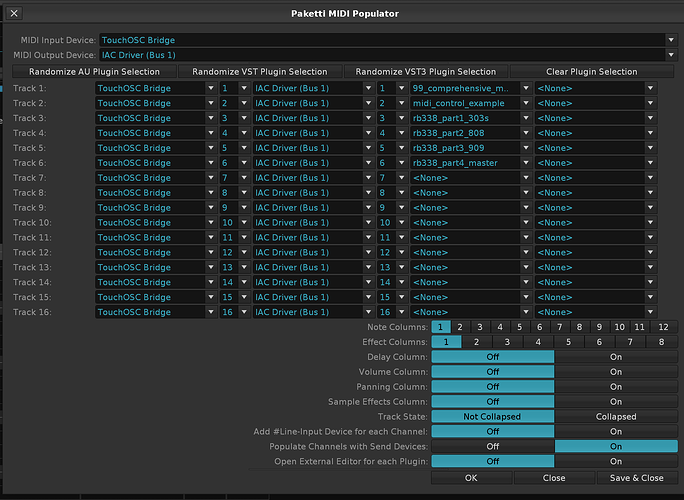Open Track 5 IAC Driver output dropdown
684x500 pixels.
pyautogui.click(x=314, y=148)
